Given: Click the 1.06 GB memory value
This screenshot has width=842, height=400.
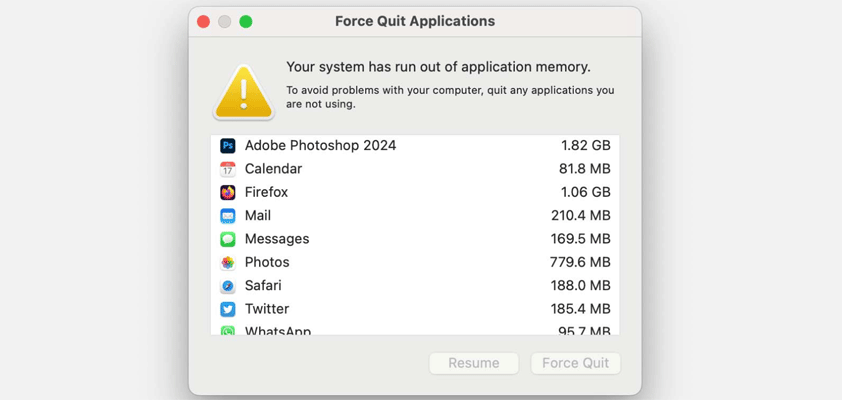Looking at the screenshot, I should pyautogui.click(x=586, y=192).
